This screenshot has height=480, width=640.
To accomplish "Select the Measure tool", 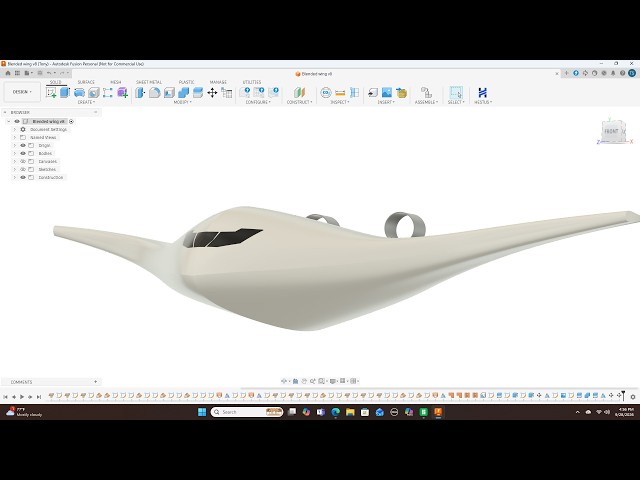I will [x=340, y=93].
